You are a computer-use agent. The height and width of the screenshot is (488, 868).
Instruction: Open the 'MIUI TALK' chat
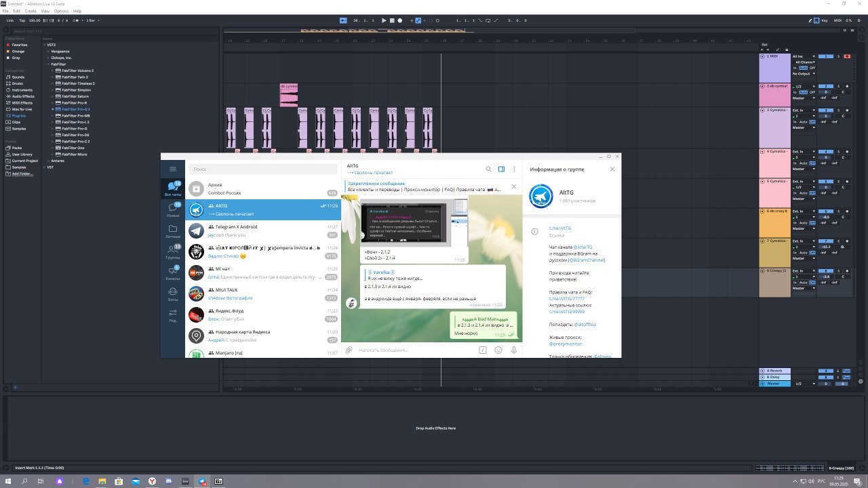[x=263, y=293]
